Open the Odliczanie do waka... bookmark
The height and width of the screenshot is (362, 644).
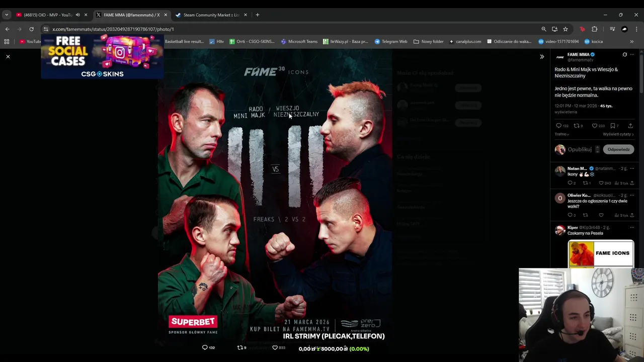(x=509, y=42)
